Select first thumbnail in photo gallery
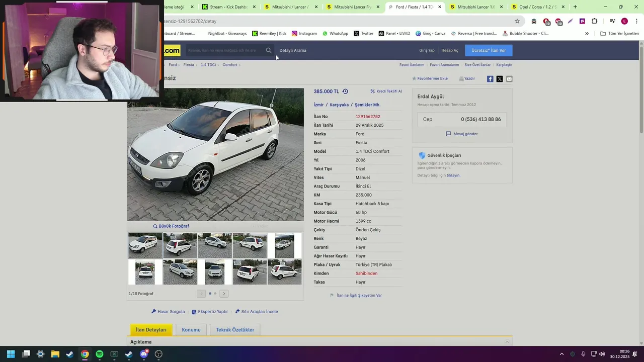This screenshot has height=362, width=644. (x=145, y=245)
